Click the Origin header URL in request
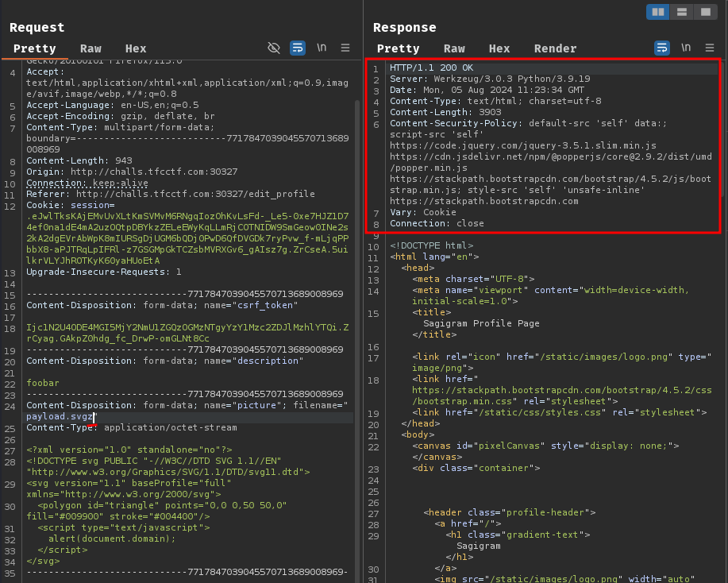Viewport: 728px width, 583px height. [154, 172]
